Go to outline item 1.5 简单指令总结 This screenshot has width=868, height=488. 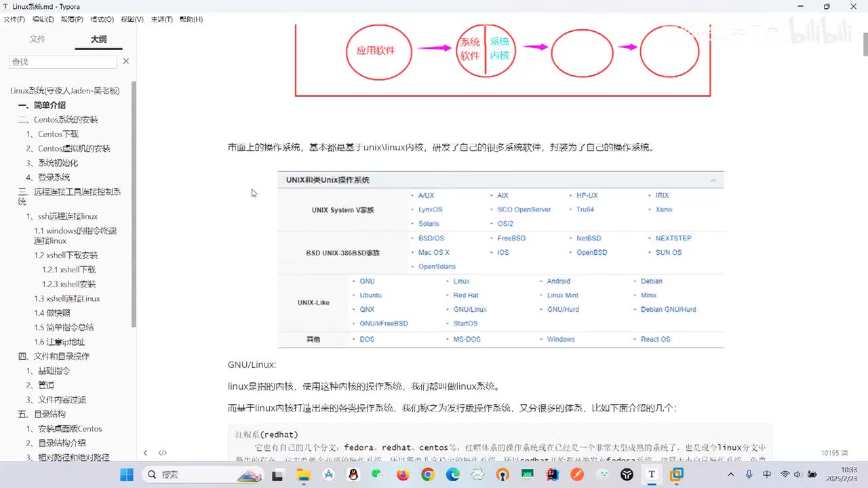(x=64, y=327)
